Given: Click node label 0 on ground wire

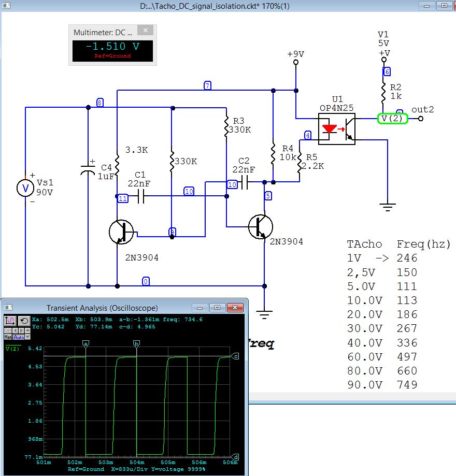Looking at the screenshot, I should pos(146,281).
